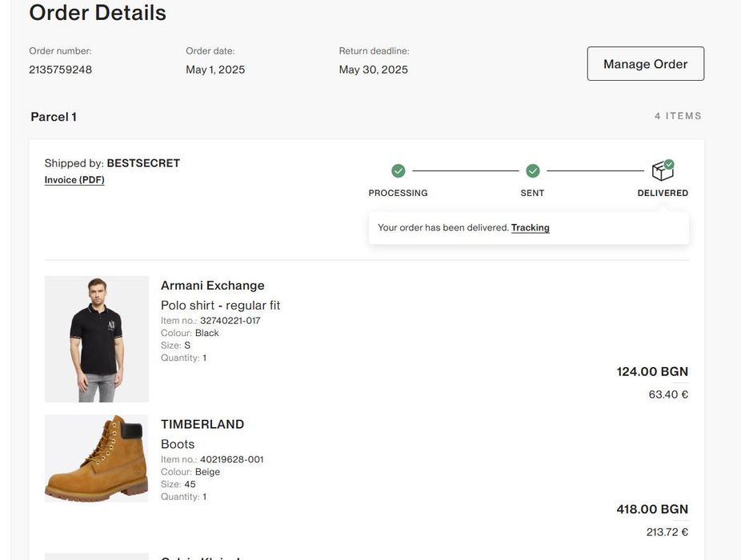Viewport: 741px width, 560px height.
Task: Click the 'Size: S' line
Action: tap(175, 346)
